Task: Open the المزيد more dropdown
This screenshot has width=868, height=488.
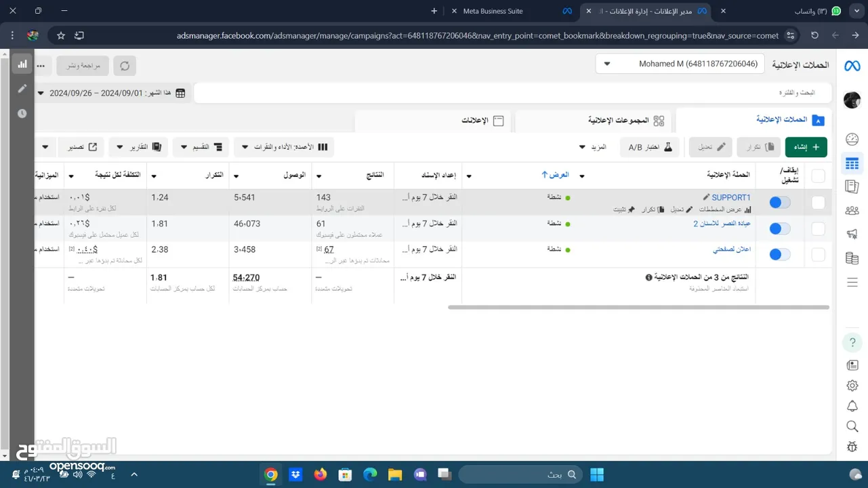Action: point(594,146)
